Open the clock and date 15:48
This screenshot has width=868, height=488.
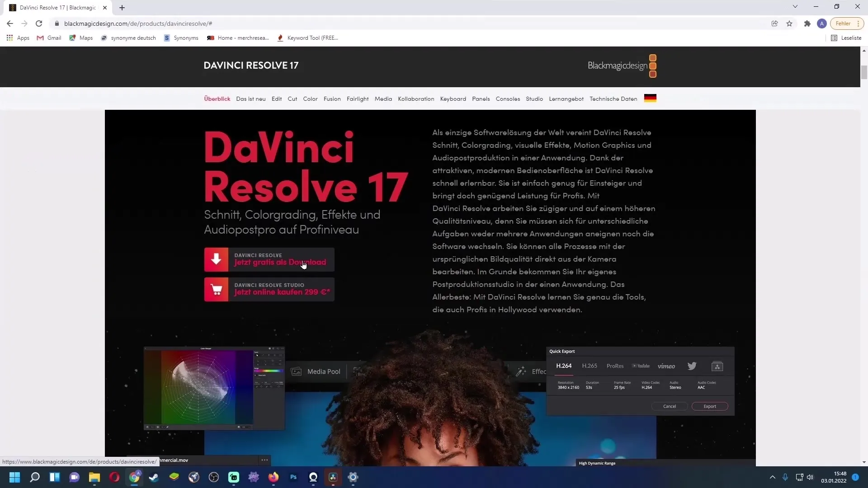click(x=834, y=477)
